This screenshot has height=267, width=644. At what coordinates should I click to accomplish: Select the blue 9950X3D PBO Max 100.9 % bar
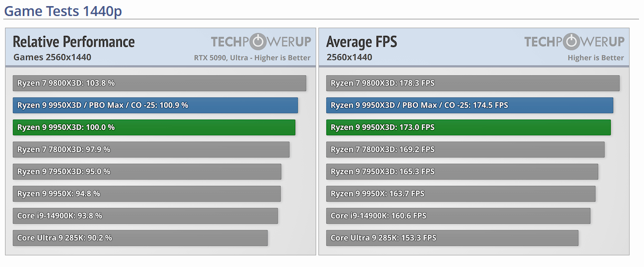coord(155,106)
